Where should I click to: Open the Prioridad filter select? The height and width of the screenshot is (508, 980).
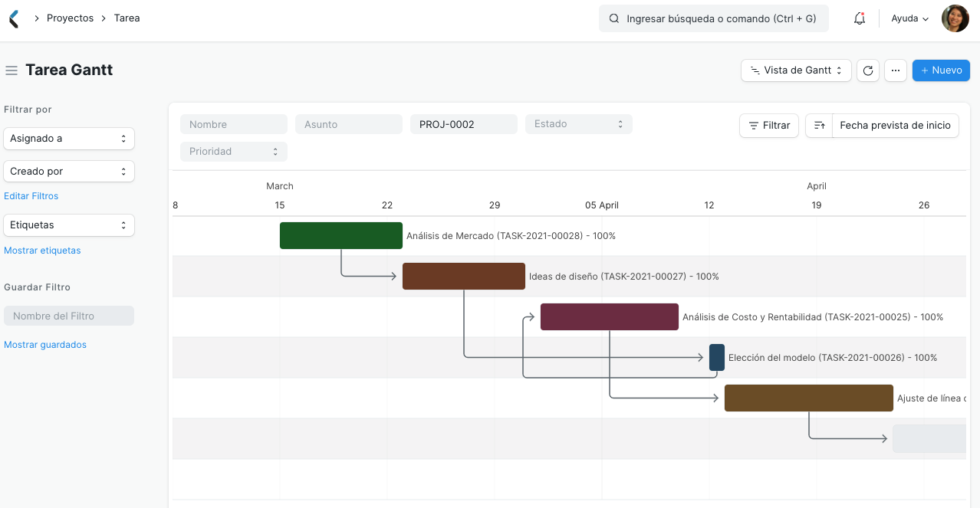234,152
